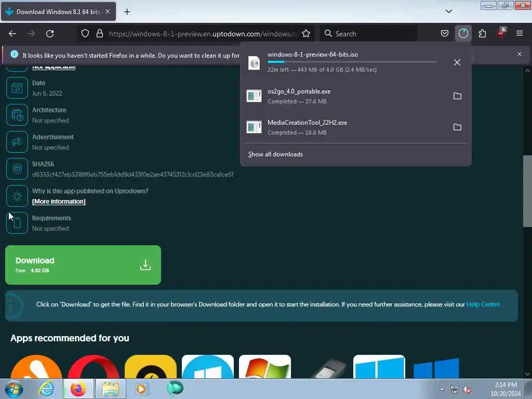Screen dimensions: 532x399
Task: Open the More information link
Action: (59, 202)
